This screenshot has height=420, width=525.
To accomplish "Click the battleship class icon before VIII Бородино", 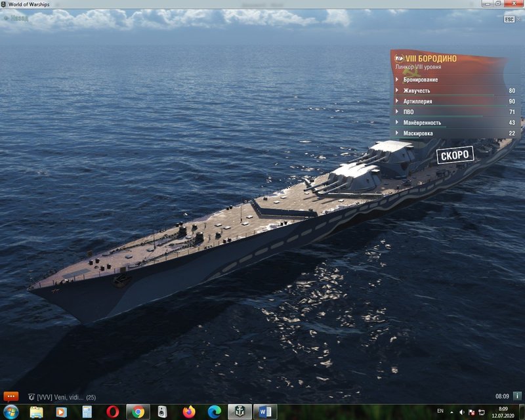I will [399, 58].
